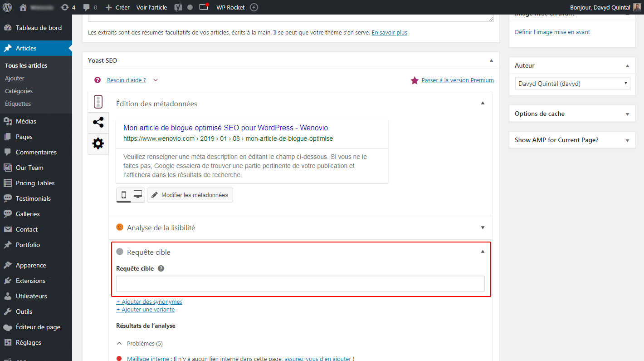
Task: Click the user avatar next to Davyd Quintal
Action: [637, 7]
